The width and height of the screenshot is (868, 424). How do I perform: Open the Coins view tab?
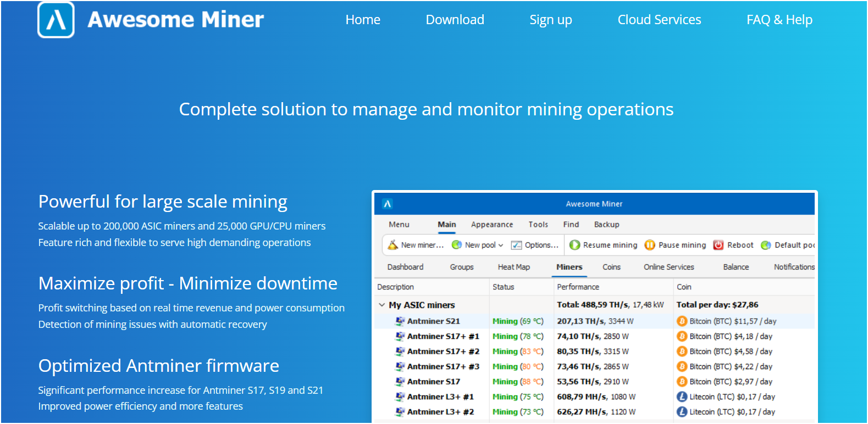tap(611, 267)
